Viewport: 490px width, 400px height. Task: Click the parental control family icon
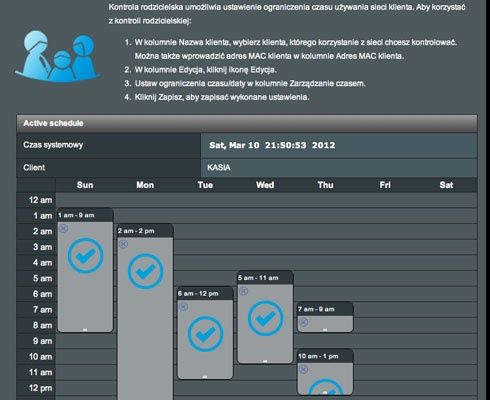pos(58,56)
